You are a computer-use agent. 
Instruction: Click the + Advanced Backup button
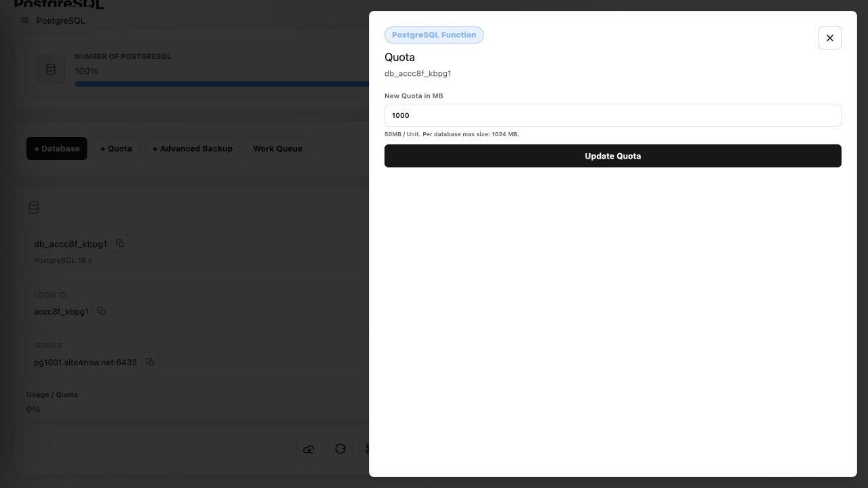[193, 148]
